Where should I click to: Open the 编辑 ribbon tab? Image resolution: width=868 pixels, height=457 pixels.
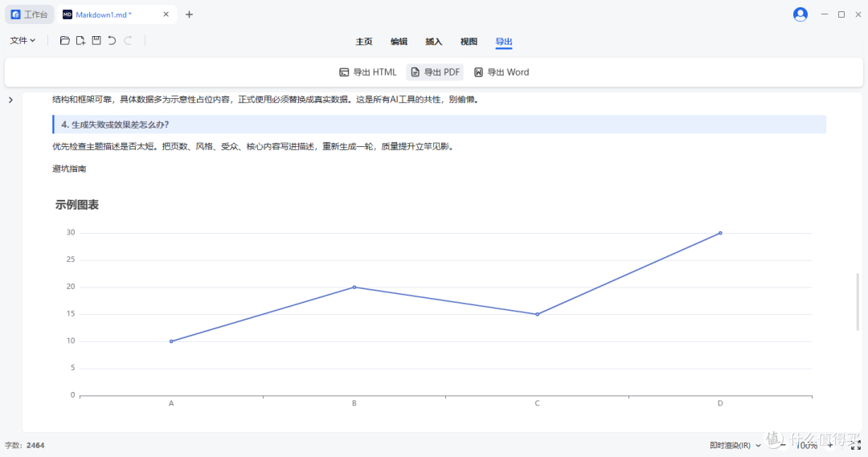tap(399, 42)
